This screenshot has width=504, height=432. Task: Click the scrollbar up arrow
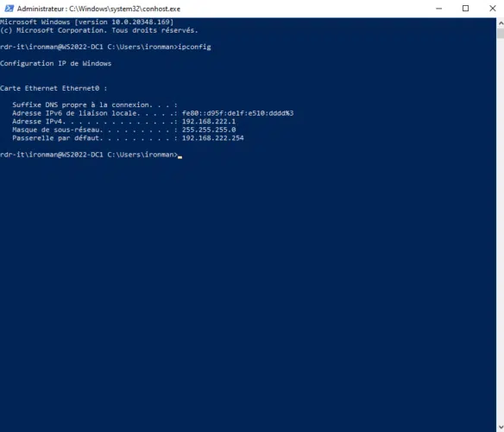(x=501, y=22)
